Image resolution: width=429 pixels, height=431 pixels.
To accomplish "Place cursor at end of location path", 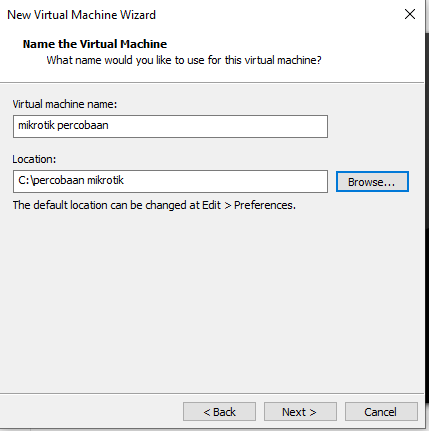I will tap(125, 181).
